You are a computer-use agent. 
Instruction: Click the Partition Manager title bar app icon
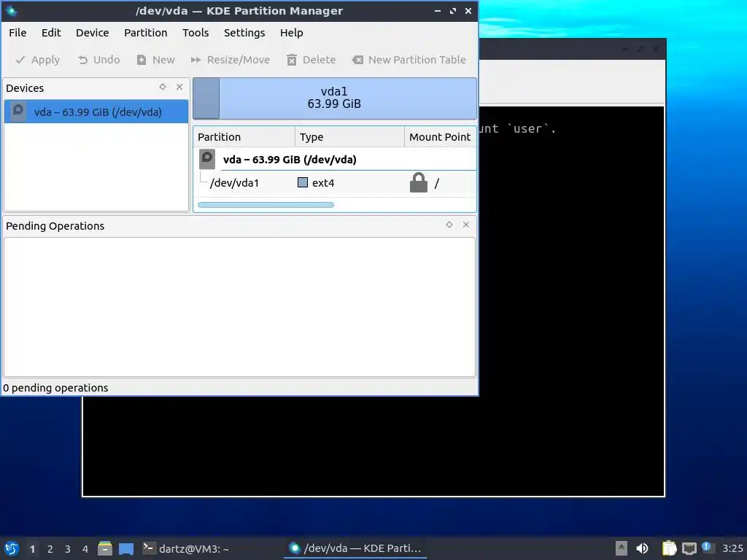[x=12, y=10]
